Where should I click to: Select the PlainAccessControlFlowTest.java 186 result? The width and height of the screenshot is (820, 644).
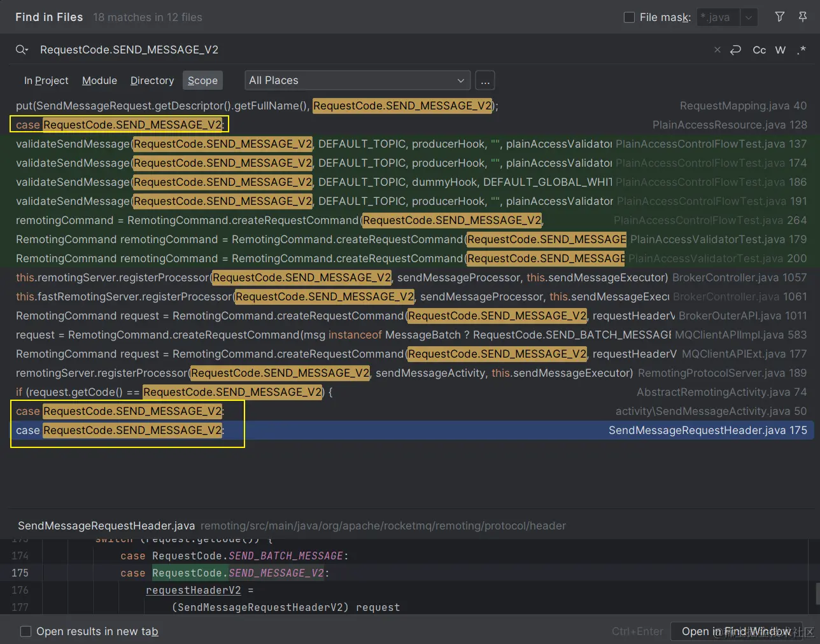(411, 182)
